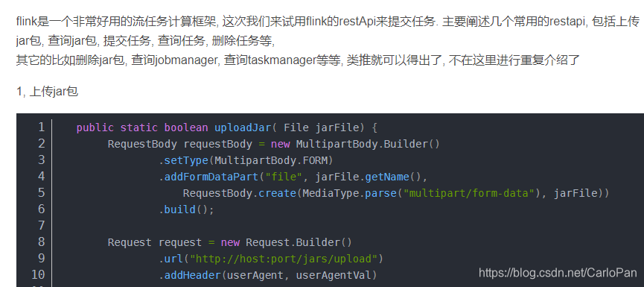The image size is (644, 287).
Task: Click the paragraph line beginning 'flink是一个非常好用的'
Action: [x=328, y=22]
